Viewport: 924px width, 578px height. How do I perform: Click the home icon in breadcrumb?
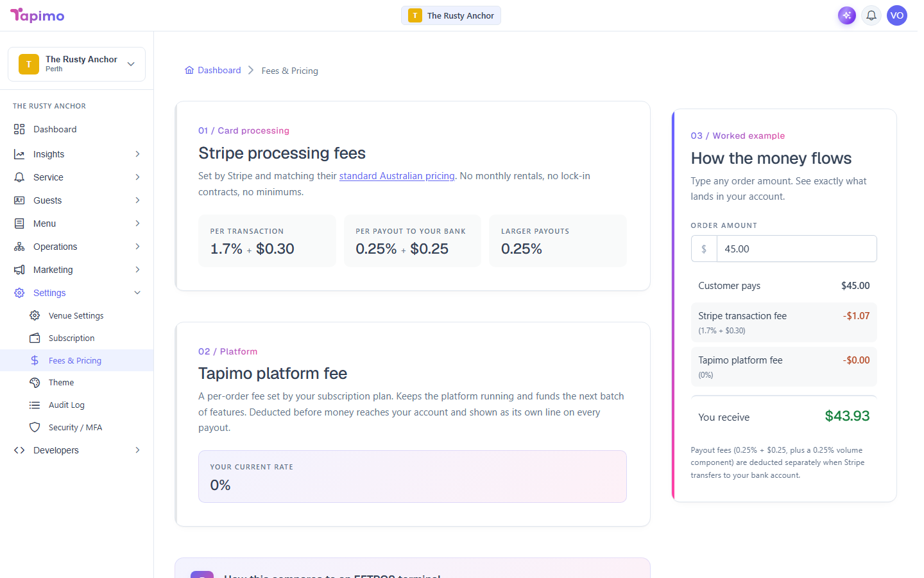click(x=189, y=70)
